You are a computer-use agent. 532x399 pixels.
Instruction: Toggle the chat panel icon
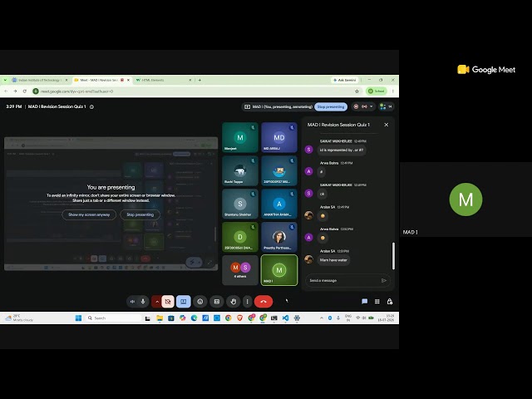pos(364,301)
